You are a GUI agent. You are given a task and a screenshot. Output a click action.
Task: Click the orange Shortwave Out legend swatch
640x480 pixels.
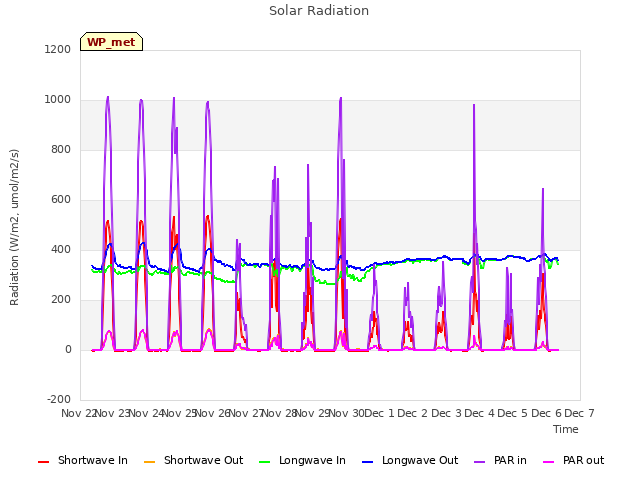tap(150, 462)
